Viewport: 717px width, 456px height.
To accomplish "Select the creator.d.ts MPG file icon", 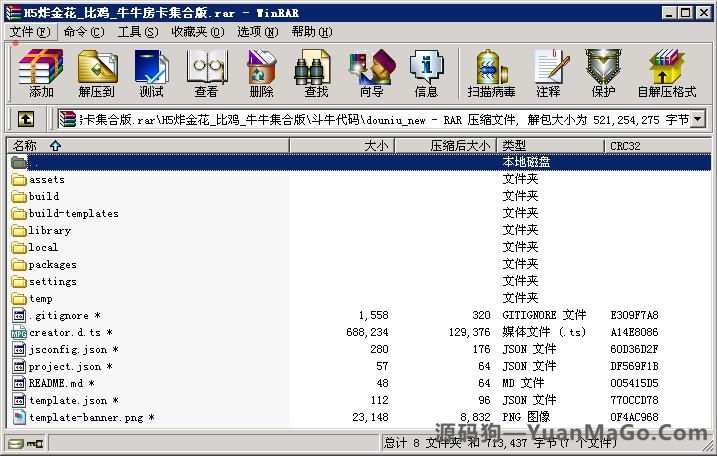I will pos(19,333).
